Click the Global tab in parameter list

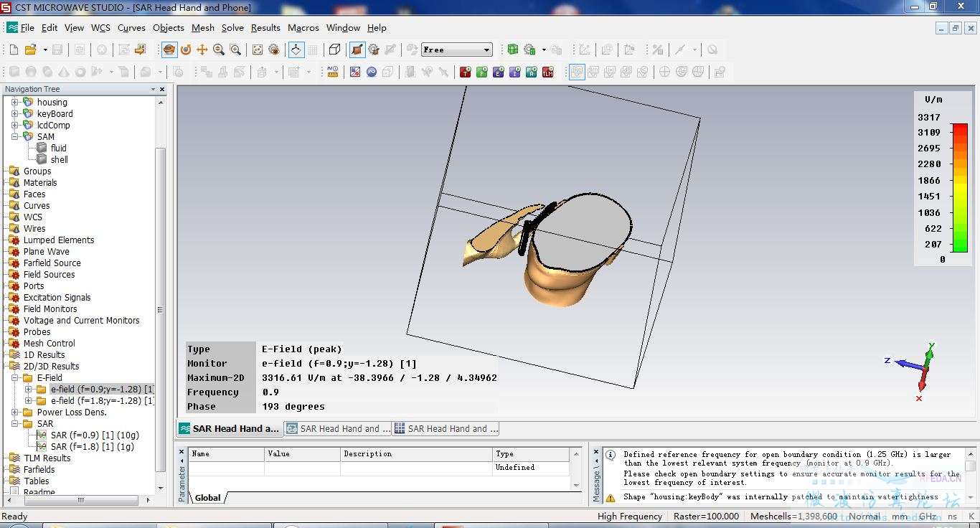coord(207,498)
